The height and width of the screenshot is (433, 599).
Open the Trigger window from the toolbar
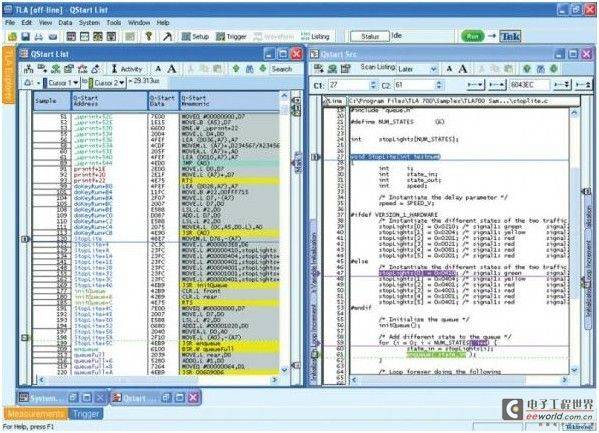click(x=231, y=36)
